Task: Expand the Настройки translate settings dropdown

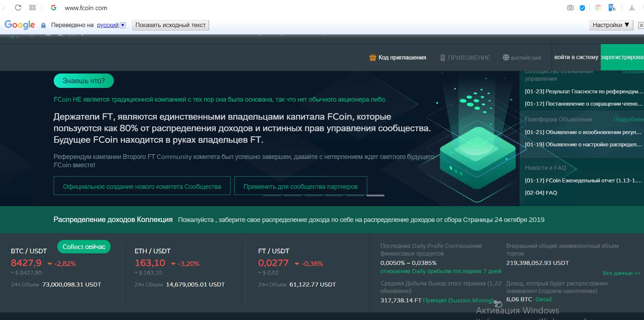Action: pos(611,25)
